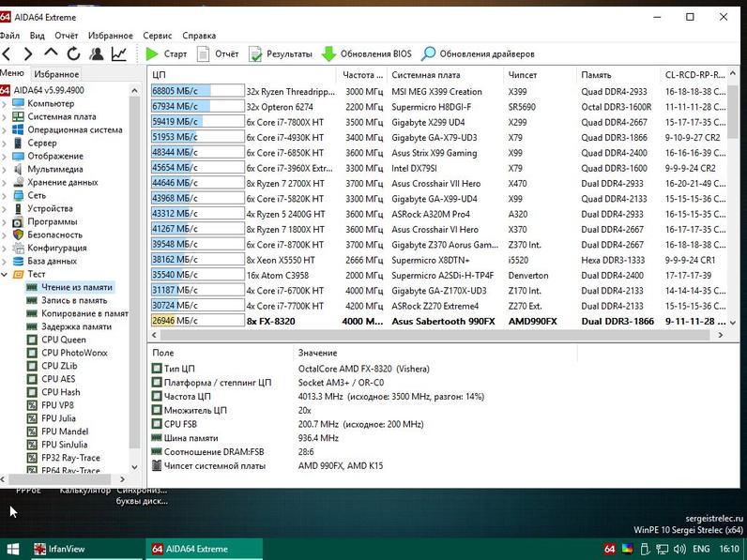Select База данных in the tree
The height and width of the screenshot is (560, 747).
[x=52, y=261]
